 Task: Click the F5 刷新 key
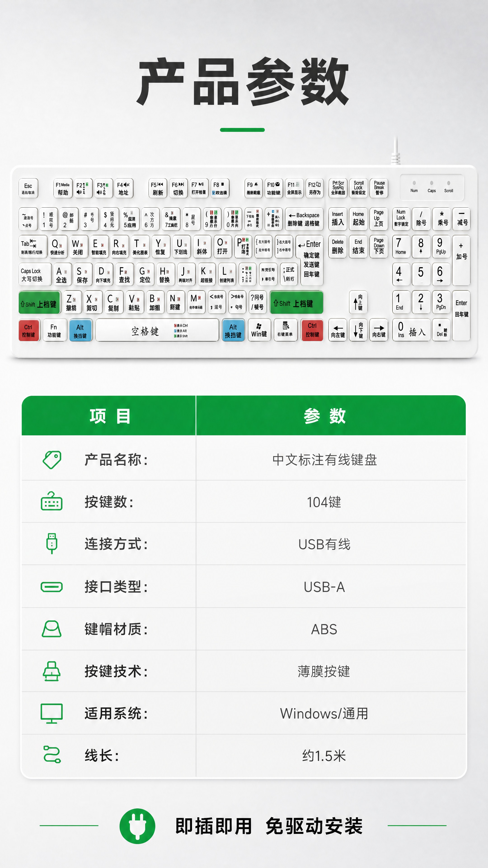click(x=158, y=188)
